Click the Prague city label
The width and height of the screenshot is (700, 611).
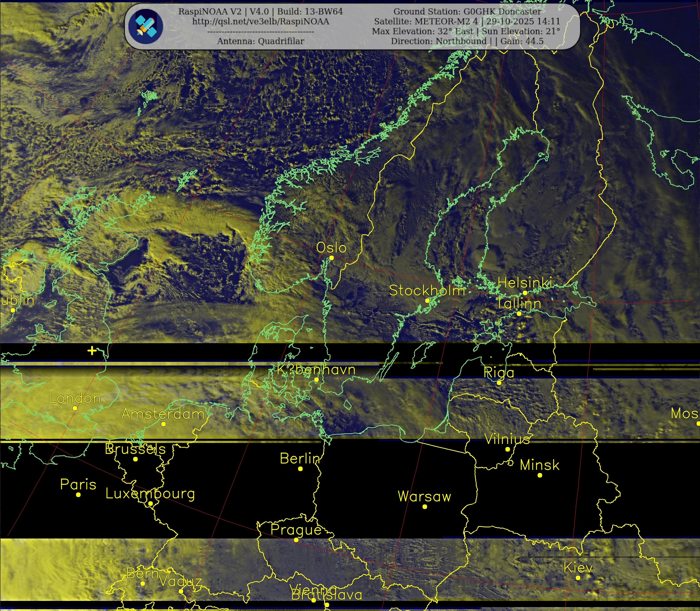tap(296, 529)
